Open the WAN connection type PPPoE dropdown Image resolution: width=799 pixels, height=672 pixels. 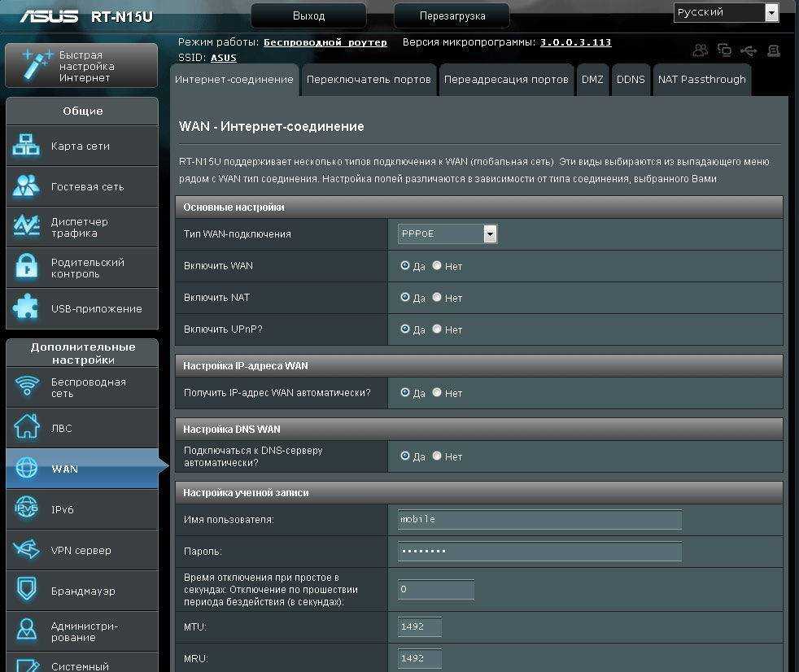pos(448,234)
